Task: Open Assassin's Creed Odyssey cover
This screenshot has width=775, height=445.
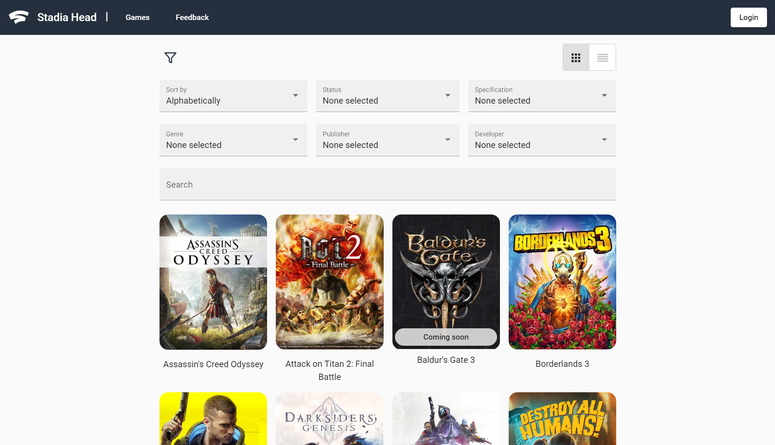Action: pos(213,282)
